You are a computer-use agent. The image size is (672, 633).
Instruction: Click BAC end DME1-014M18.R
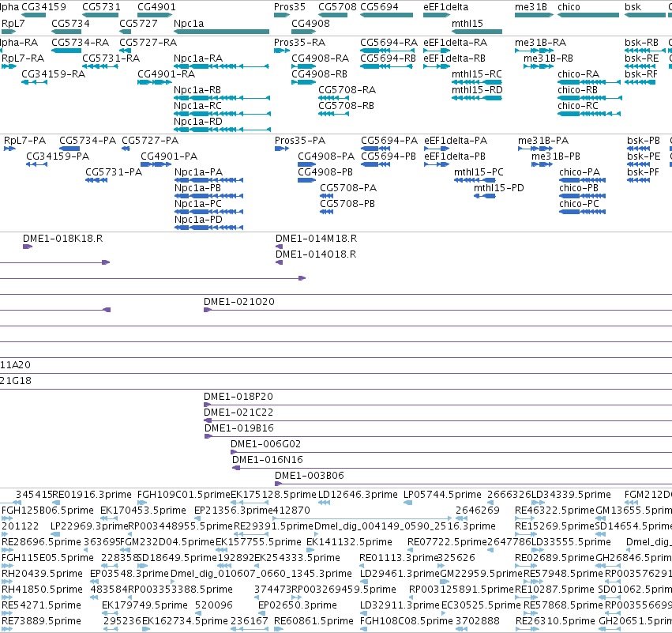279,247
